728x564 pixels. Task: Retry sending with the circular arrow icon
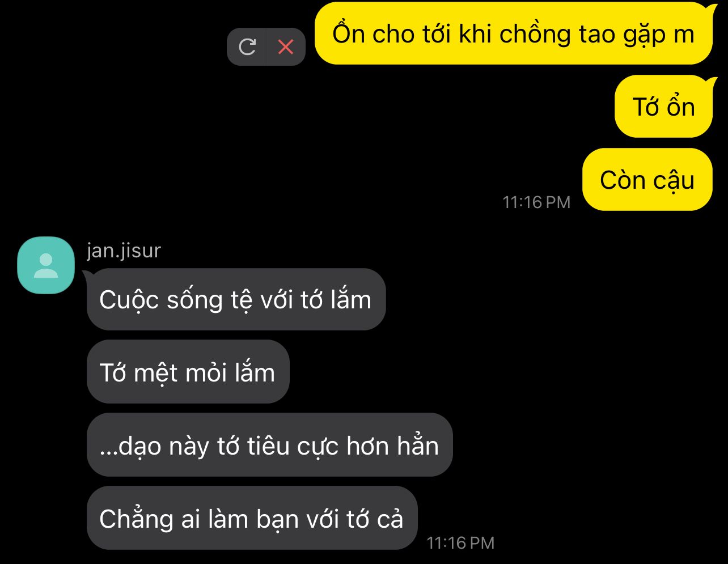pos(247,46)
